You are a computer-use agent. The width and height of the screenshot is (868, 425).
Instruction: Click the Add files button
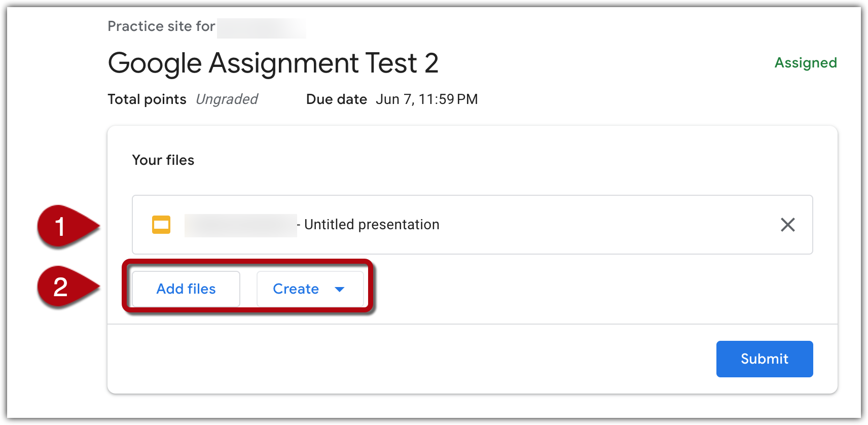point(186,289)
